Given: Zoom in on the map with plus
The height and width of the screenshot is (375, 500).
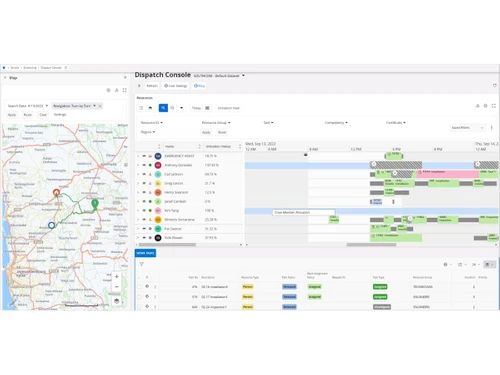Looking at the screenshot, I should coord(117,277).
